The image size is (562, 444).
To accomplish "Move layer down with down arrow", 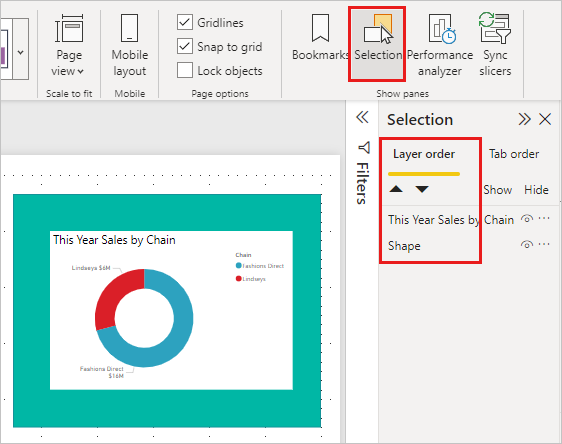I will 422,189.
